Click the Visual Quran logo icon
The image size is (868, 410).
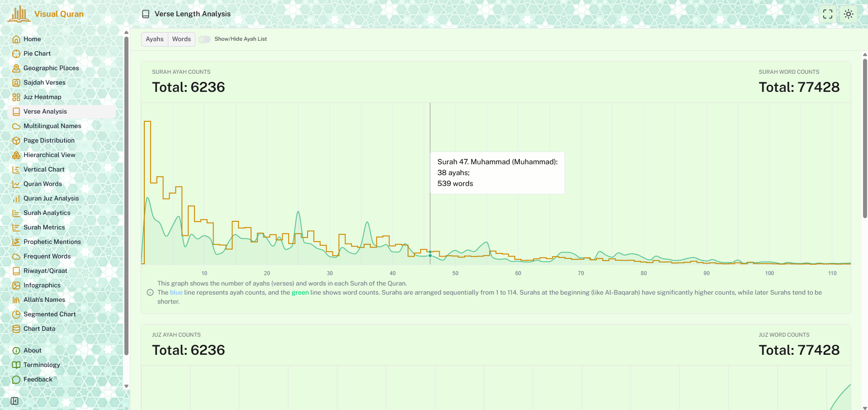point(19,14)
